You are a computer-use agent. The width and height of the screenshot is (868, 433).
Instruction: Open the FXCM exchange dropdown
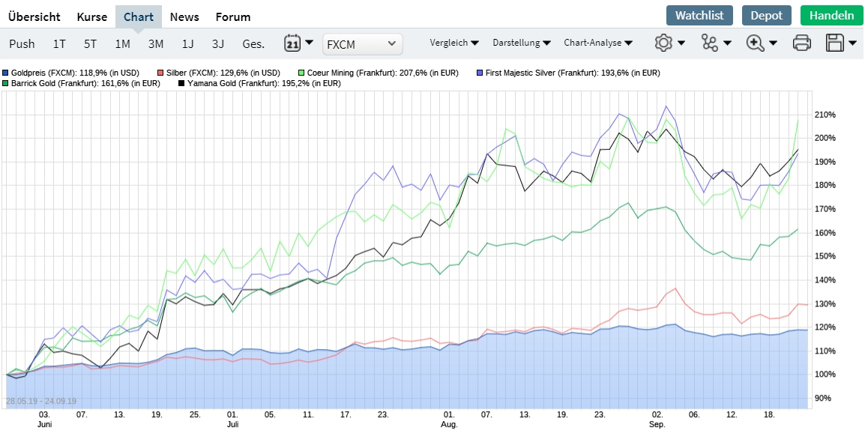click(x=362, y=44)
